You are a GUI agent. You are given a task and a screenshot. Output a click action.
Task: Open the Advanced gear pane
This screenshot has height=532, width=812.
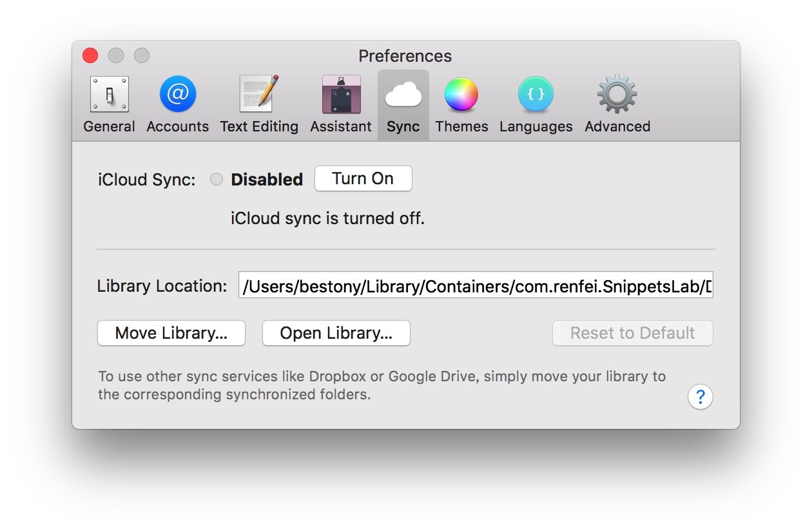point(617,105)
